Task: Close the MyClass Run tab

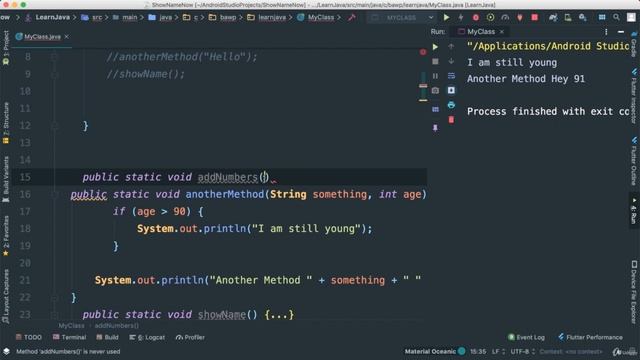Action: point(502,31)
